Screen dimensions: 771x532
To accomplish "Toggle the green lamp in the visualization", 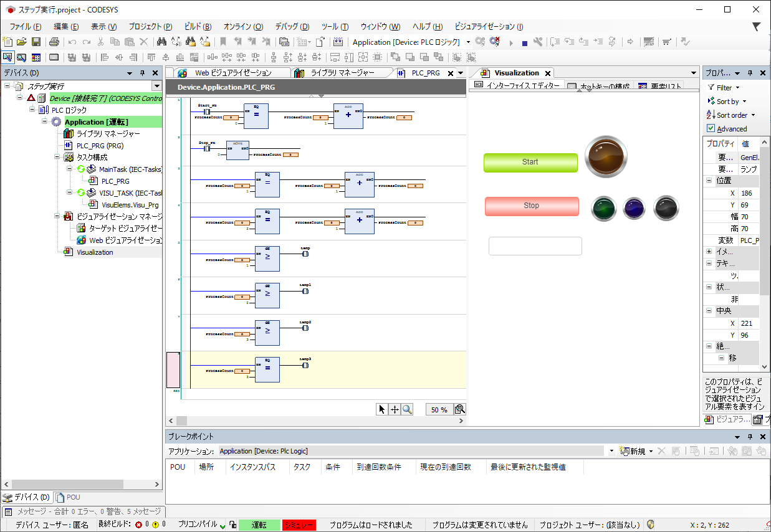I will [604, 208].
